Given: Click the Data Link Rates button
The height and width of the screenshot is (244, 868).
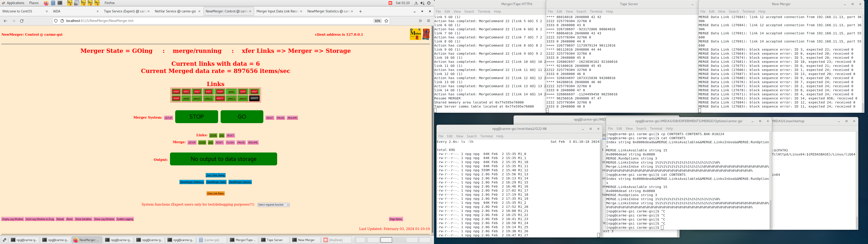Looking at the screenshot, I should click(x=215, y=193).
